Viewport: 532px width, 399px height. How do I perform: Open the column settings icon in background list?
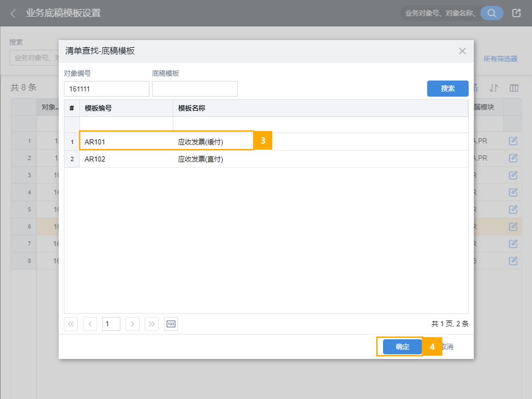514,88
